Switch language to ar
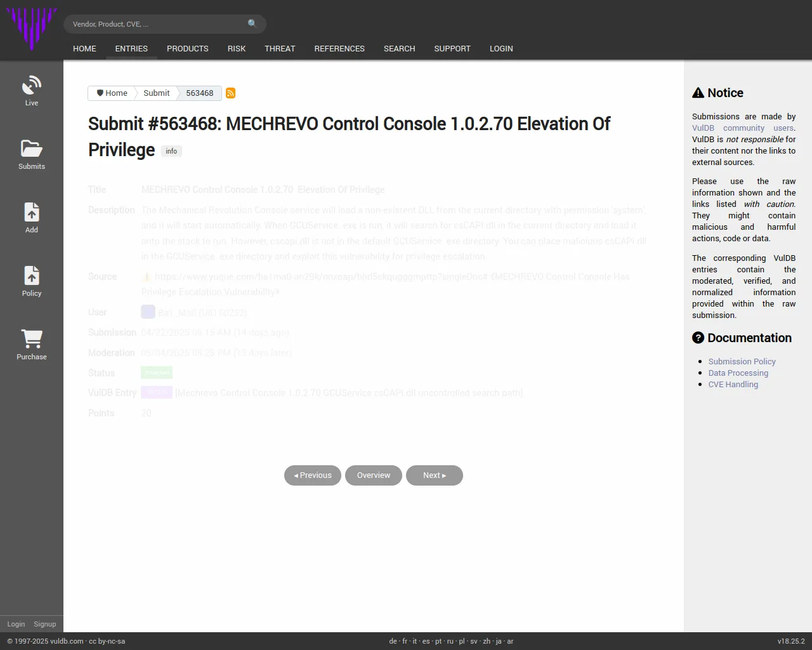The height and width of the screenshot is (650, 812). (x=510, y=641)
